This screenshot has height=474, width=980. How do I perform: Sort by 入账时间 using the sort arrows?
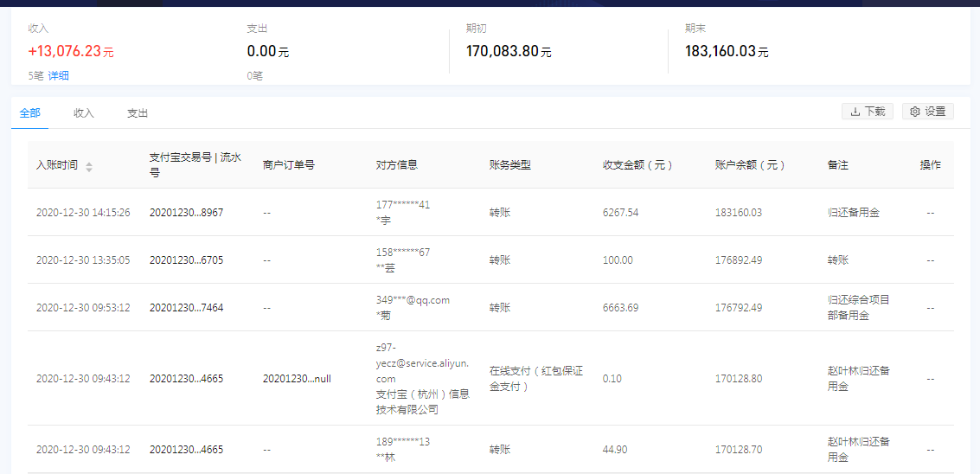tap(89, 166)
